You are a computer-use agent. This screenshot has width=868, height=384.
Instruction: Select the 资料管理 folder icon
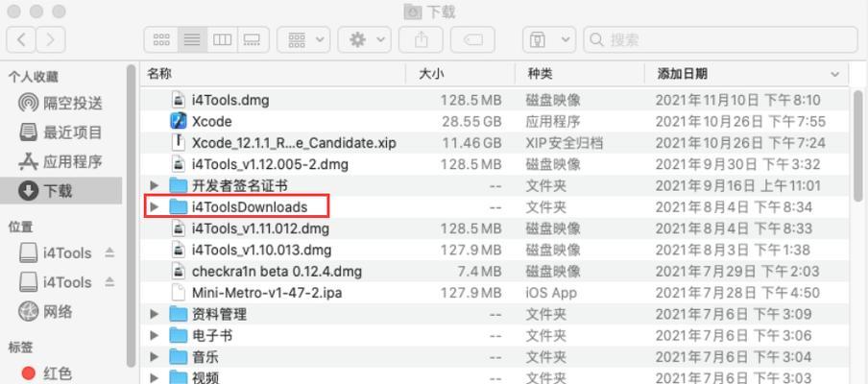[179, 314]
